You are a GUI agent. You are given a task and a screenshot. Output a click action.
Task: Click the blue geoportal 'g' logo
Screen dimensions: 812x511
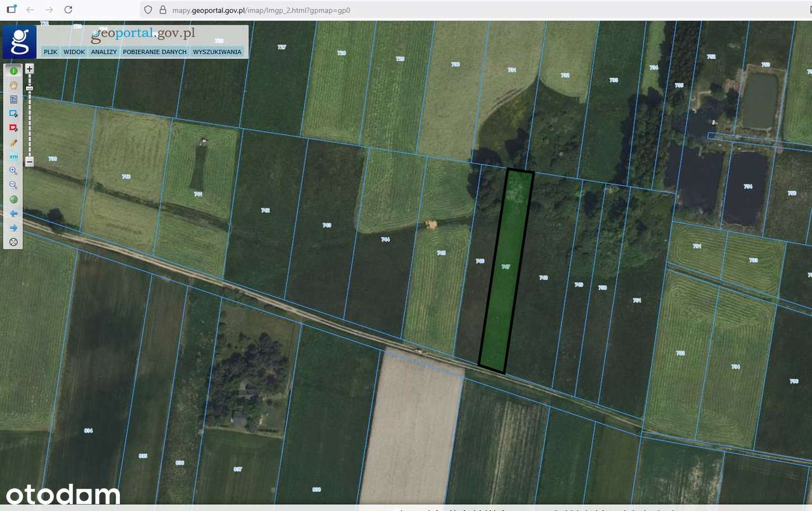point(20,42)
